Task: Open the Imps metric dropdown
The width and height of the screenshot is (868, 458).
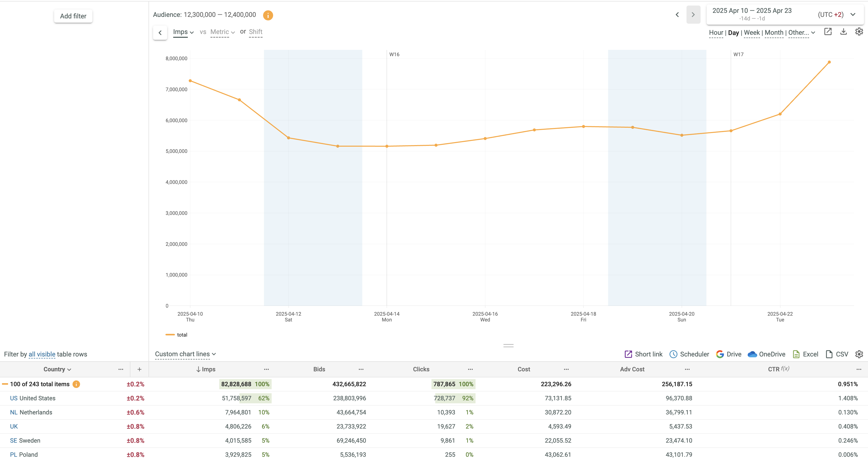Action: tap(183, 32)
